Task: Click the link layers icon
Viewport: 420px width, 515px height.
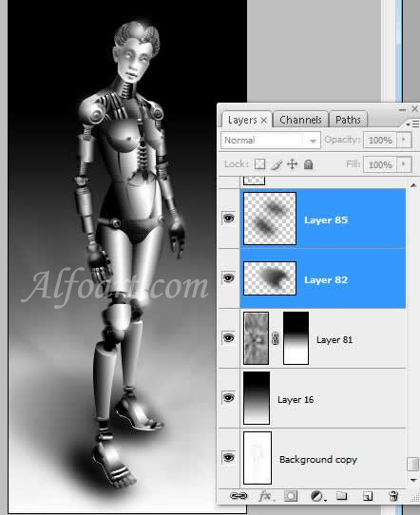Action: [x=239, y=496]
